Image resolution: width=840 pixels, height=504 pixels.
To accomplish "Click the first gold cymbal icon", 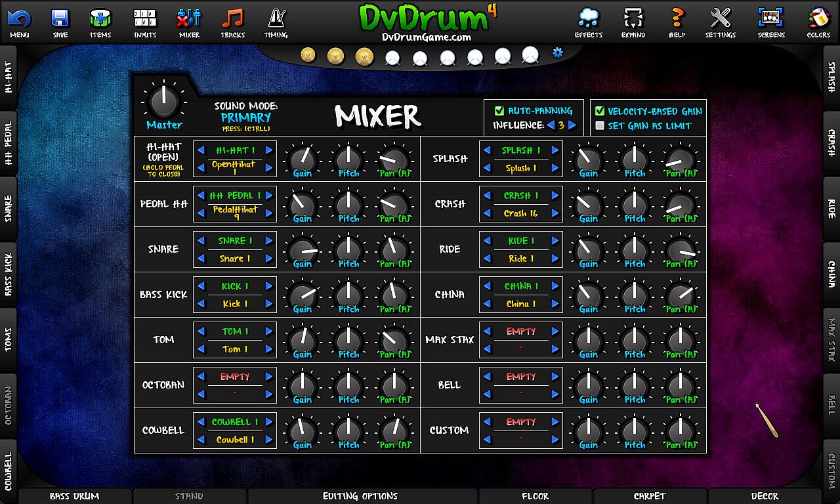I will (x=308, y=55).
